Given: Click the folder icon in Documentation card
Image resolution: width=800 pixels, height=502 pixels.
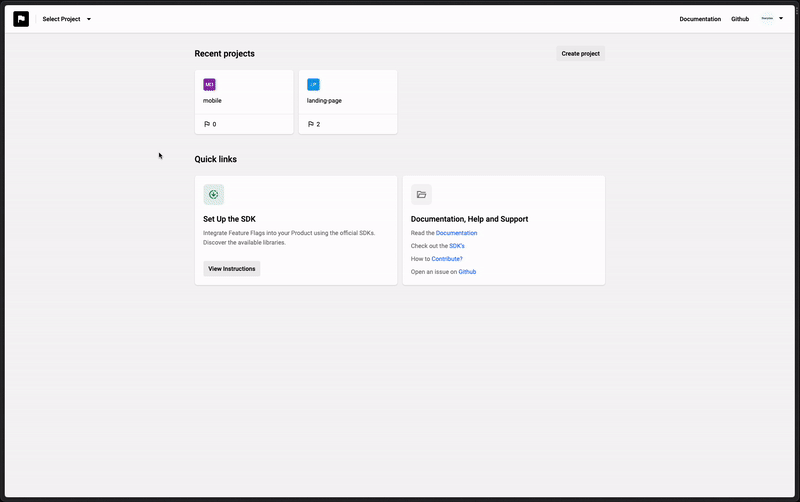Looking at the screenshot, I should pos(421,194).
